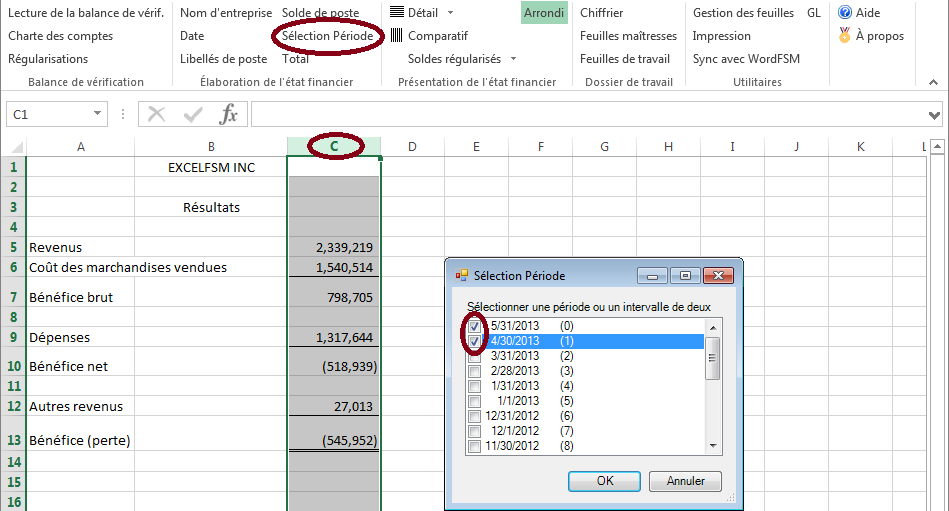Image resolution: width=949 pixels, height=511 pixels.
Task: Check the 3/31/2013 period checkbox
Action: point(475,356)
